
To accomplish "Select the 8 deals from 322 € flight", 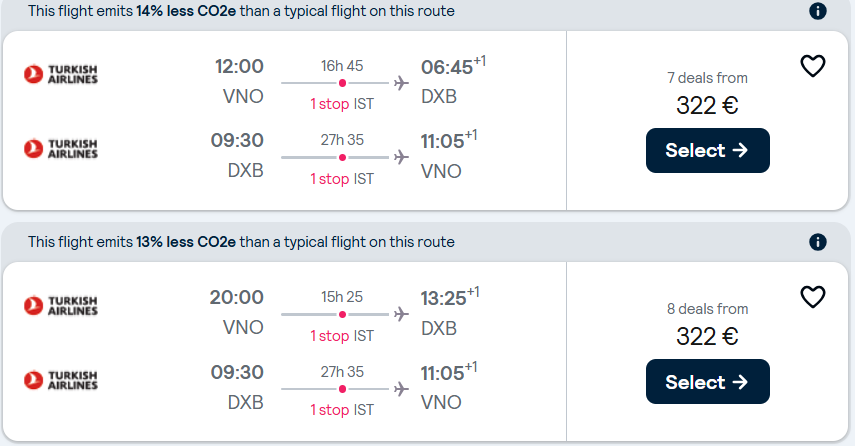I will 707,382.
